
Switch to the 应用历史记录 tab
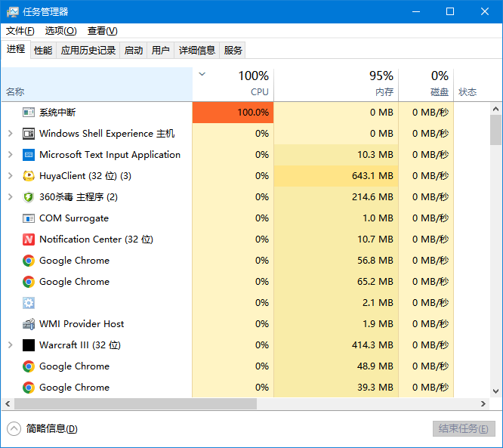[88, 51]
